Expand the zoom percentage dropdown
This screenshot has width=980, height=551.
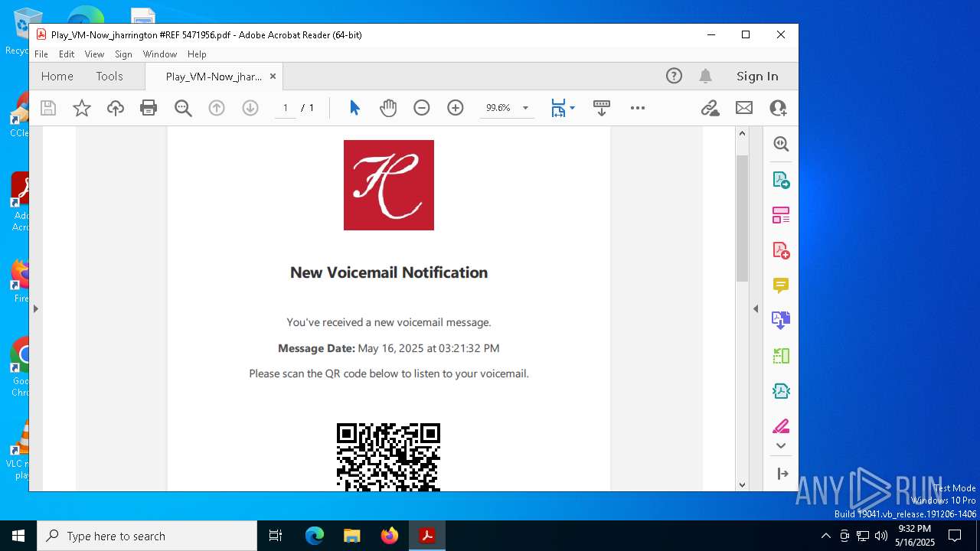525,108
